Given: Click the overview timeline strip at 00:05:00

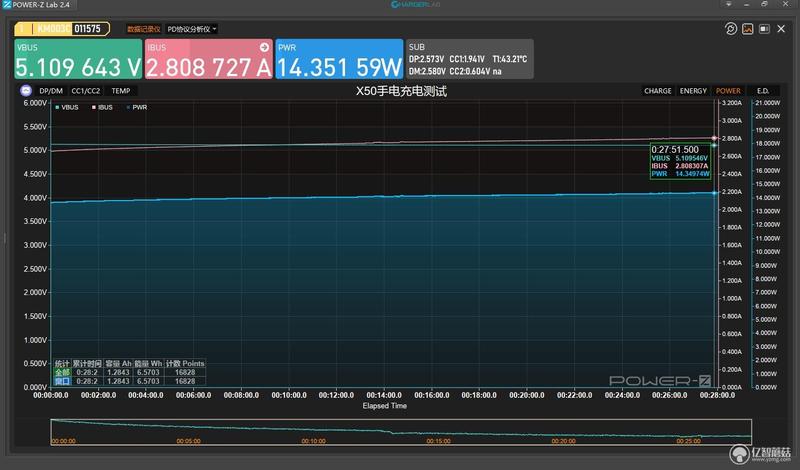Looking at the screenshot, I should (188, 441).
